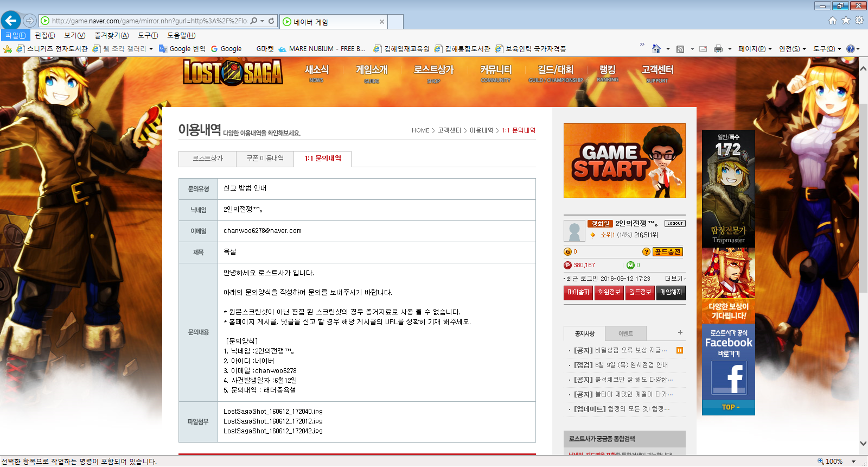Image resolution: width=868 pixels, height=467 pixels.
Task: Click the green M mileage icon
Action: click(630, 265)
